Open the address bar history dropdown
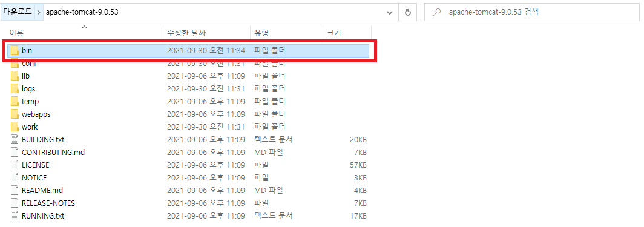 (390, 12)
